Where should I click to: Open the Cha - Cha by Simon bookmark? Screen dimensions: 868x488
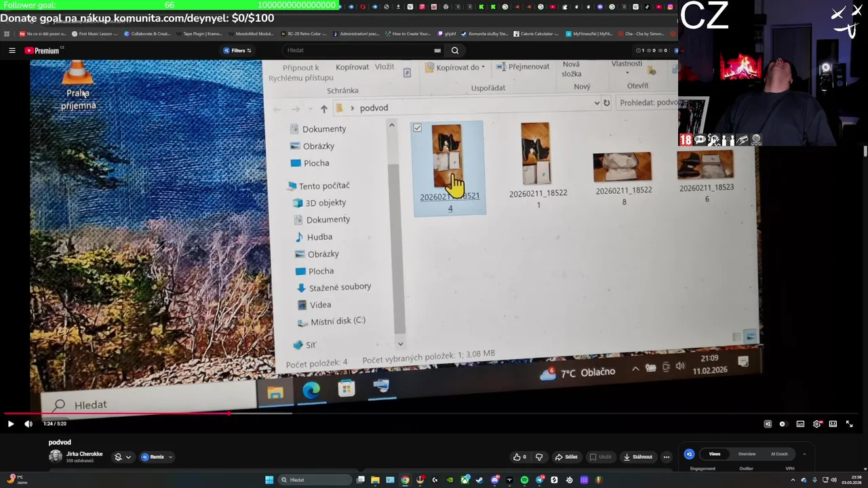[x=641, y=33]
